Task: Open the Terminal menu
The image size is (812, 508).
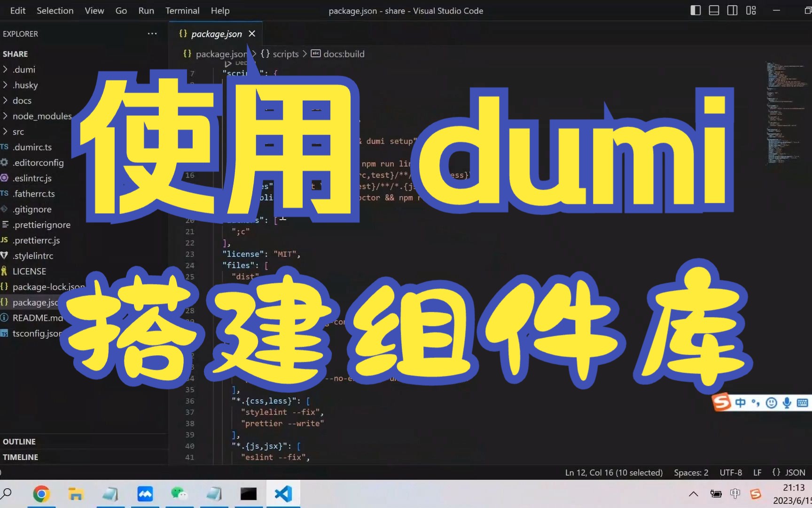Action: click(182, 10)
